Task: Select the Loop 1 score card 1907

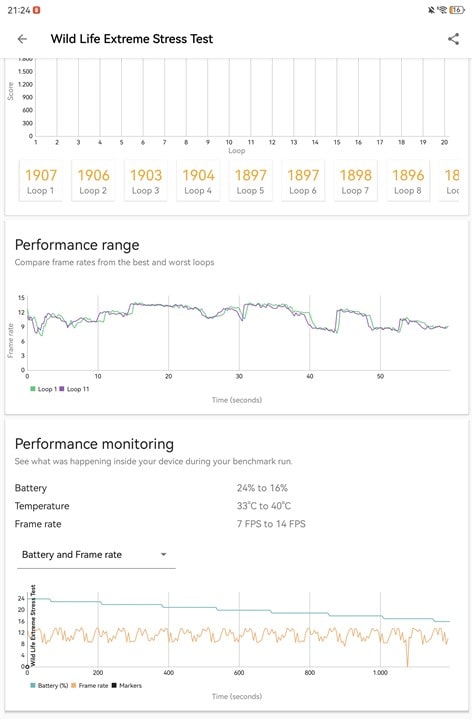Action: pos(40,180)
